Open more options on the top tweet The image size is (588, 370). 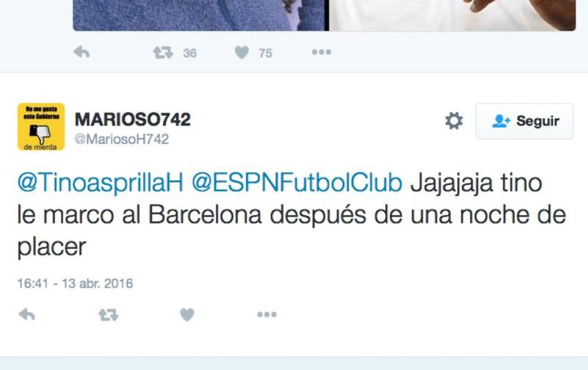coord(321,51)
